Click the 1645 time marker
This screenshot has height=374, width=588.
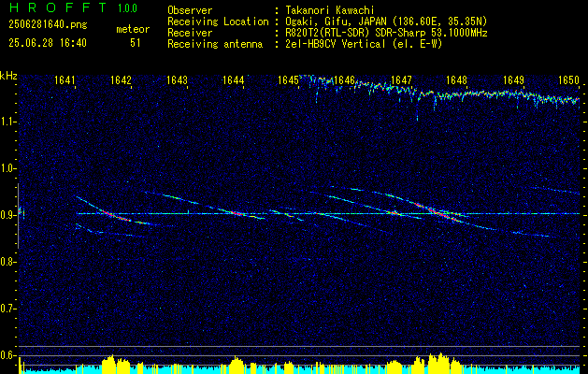tap(288, 79)
